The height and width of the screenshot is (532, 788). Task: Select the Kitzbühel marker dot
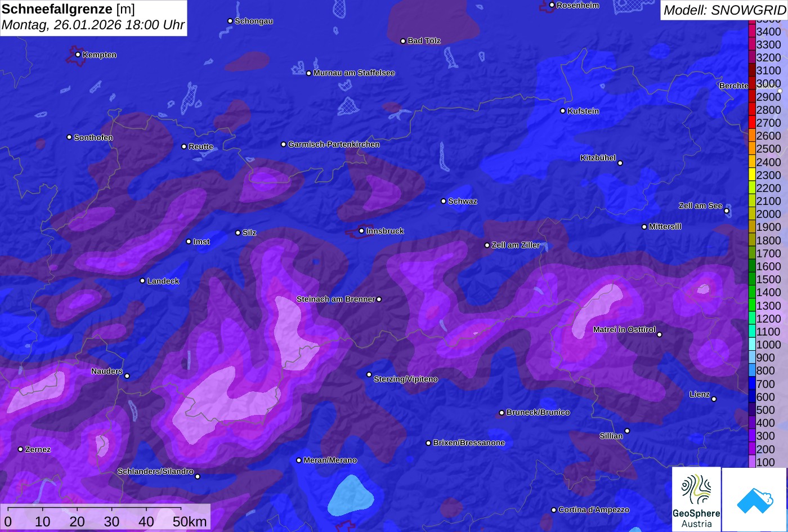(620, 163)
